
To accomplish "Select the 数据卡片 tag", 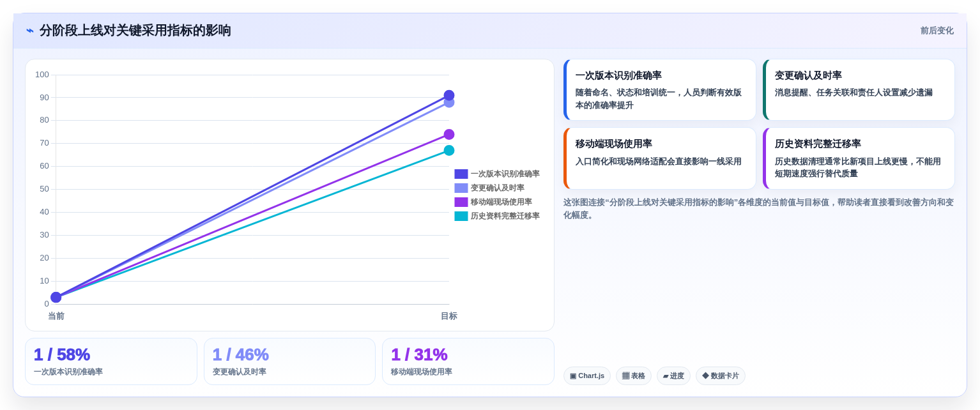I will [x=721, y=376].
